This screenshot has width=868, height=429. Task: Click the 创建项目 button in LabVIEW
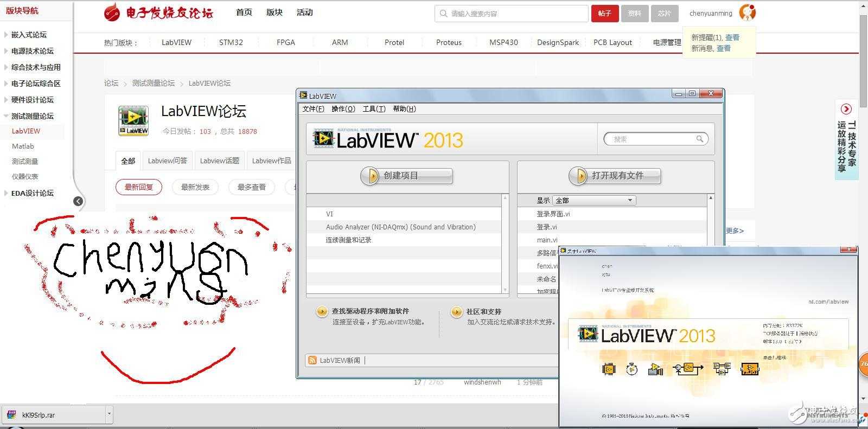tap(406, 176)
